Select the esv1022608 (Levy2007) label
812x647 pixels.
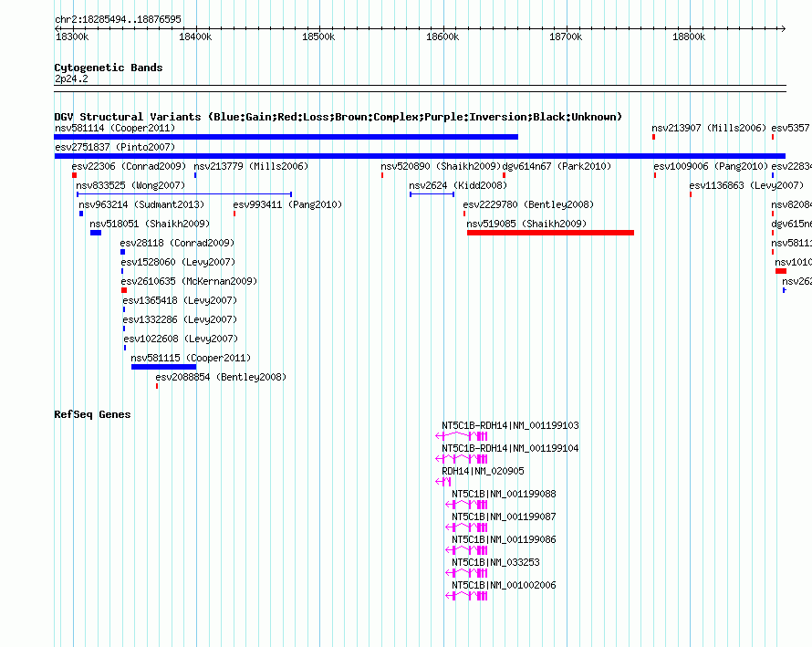181,339
